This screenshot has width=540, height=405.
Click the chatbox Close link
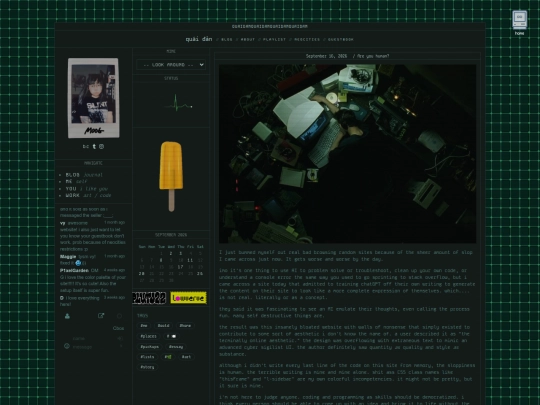coord(118,329)
